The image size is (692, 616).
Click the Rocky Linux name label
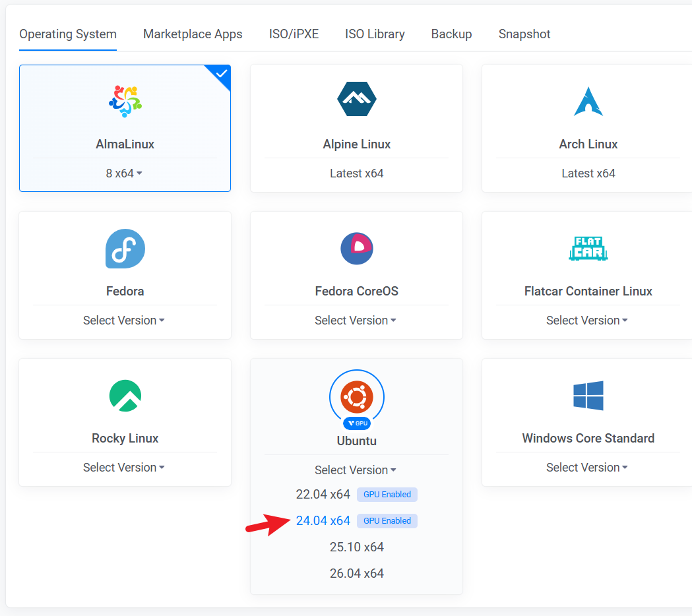(125, 438)
